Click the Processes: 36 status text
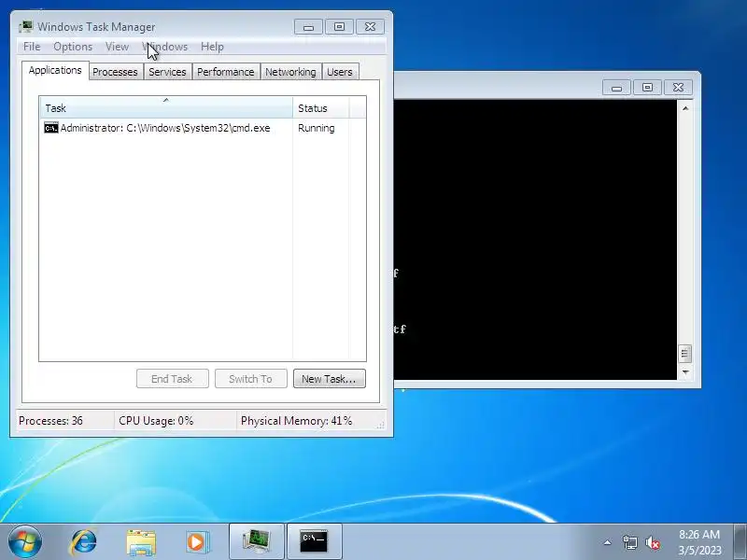Screen dimensions: 747x560 click(50, 421)
